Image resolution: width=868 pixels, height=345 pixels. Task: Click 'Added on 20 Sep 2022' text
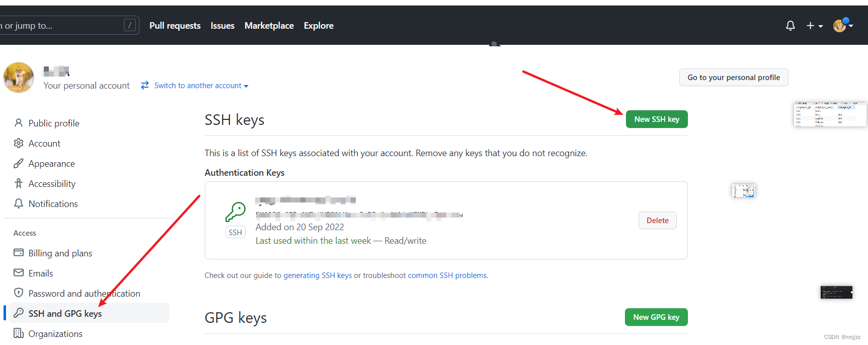coord(300,227)
